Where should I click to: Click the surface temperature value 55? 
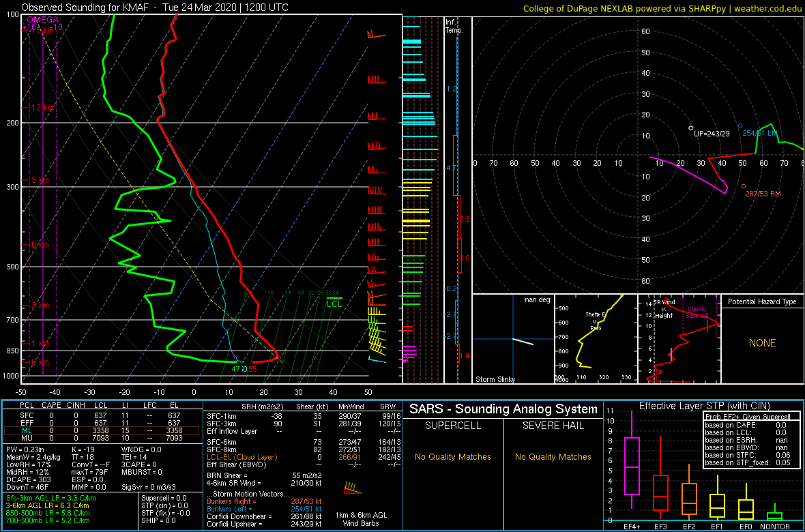pos(252,369)
